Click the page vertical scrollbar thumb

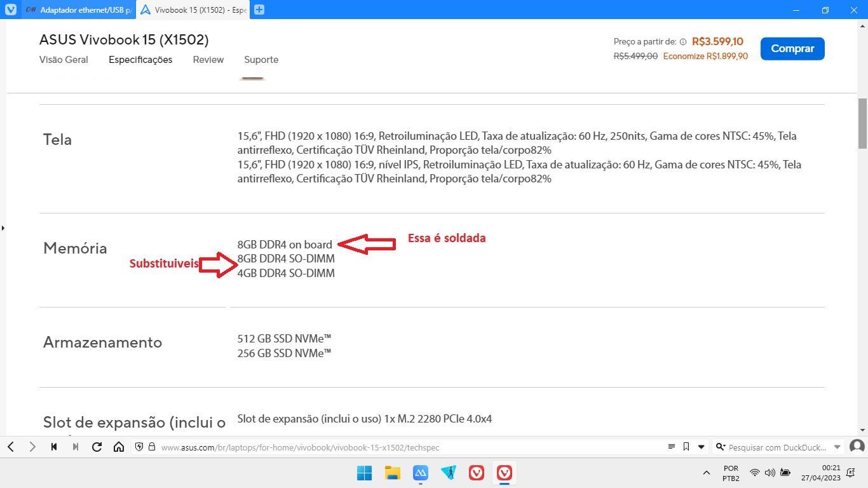[862, 124]
